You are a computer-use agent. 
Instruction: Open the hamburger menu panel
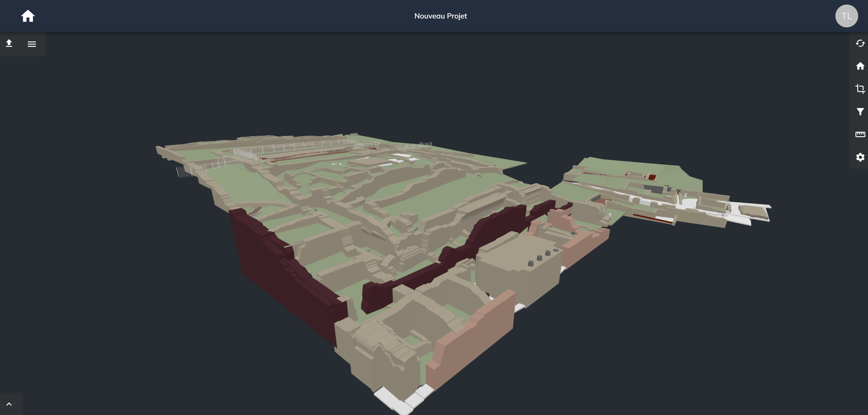(x=32, y=44)
